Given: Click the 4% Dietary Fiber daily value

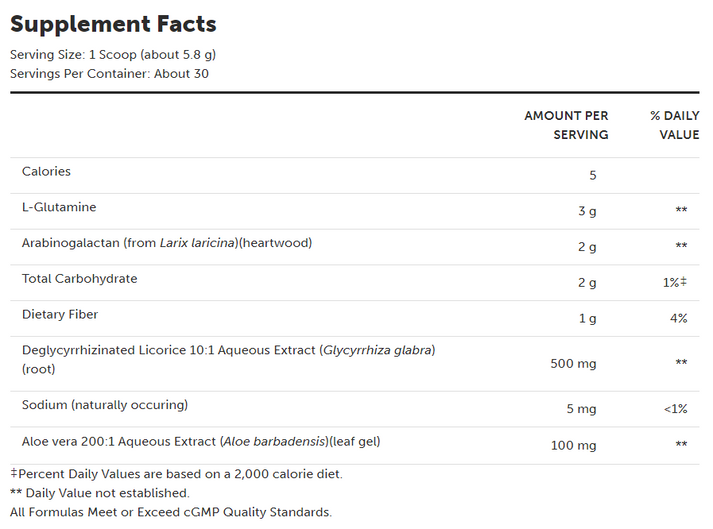Looking at the screenshot, I should 678,319.
